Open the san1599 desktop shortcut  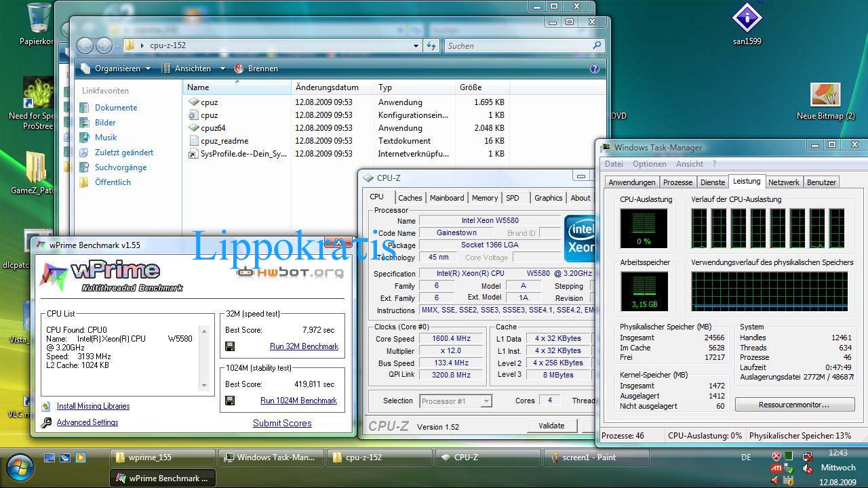pyautogui.click(x=747, y=18)
